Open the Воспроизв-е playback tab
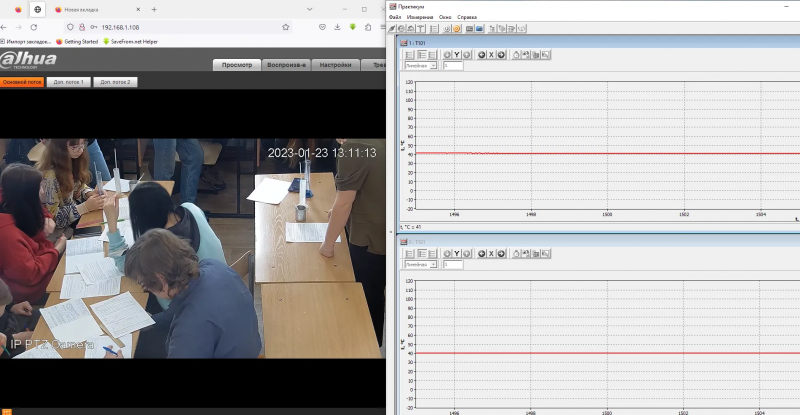800x415 pixels. pyautogui.click(x=286, y=65)
